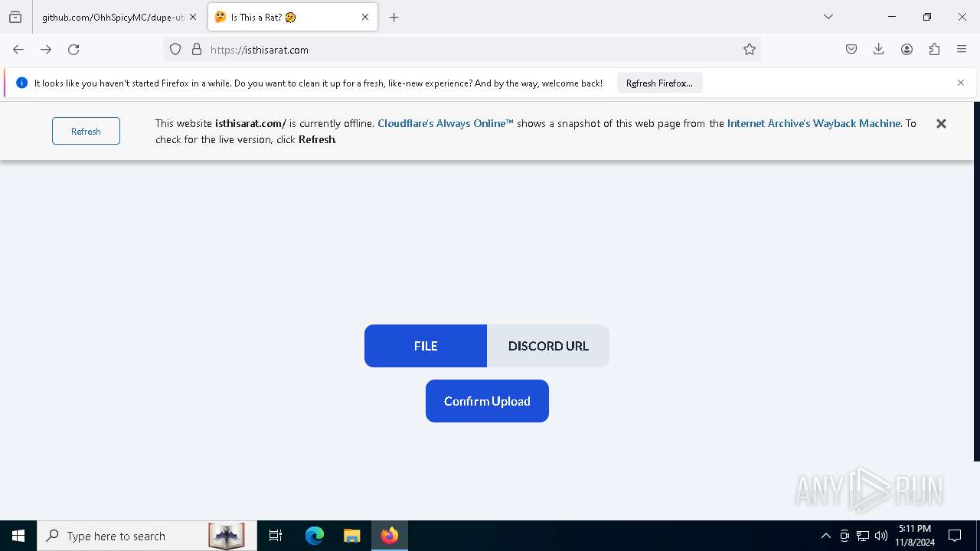Select the FILE upload option
The image size is (980, 551).
426,346
